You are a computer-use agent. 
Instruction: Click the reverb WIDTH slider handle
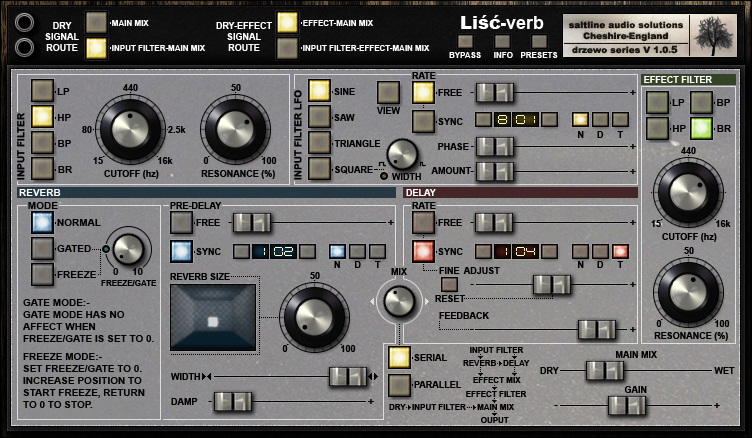tap(348, 377)
